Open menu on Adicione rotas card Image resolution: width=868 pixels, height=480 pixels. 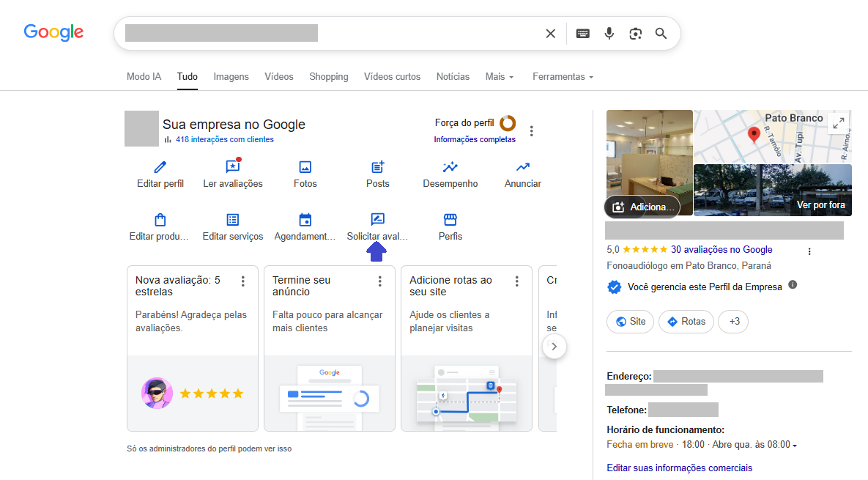pos(517,281)
